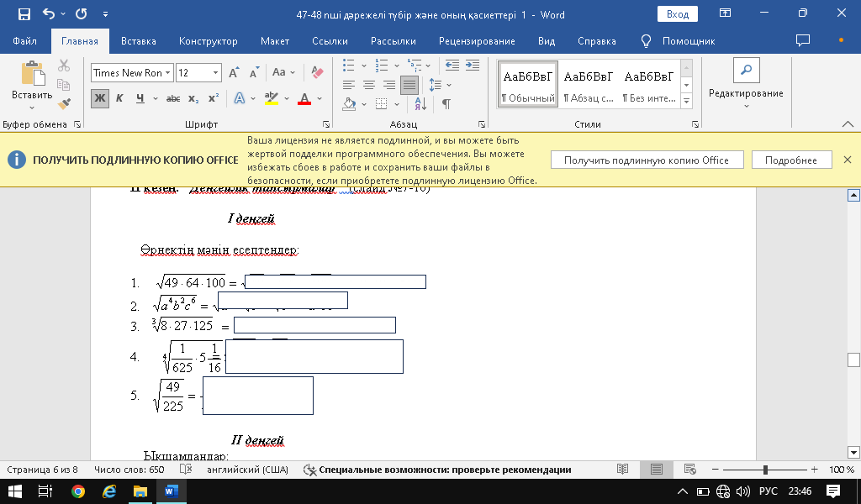This screenshot has width=861, height=504.
Task: Apply the red font color
Action: (x=304, y=99)
